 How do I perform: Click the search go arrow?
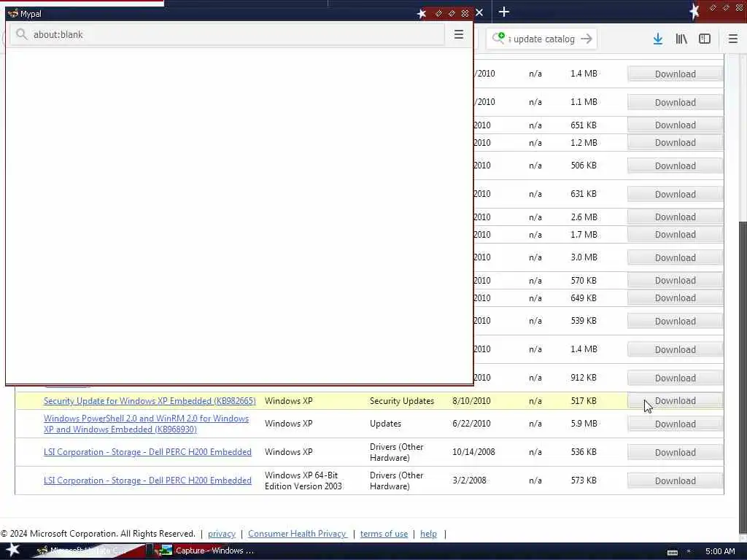point(587,39)
